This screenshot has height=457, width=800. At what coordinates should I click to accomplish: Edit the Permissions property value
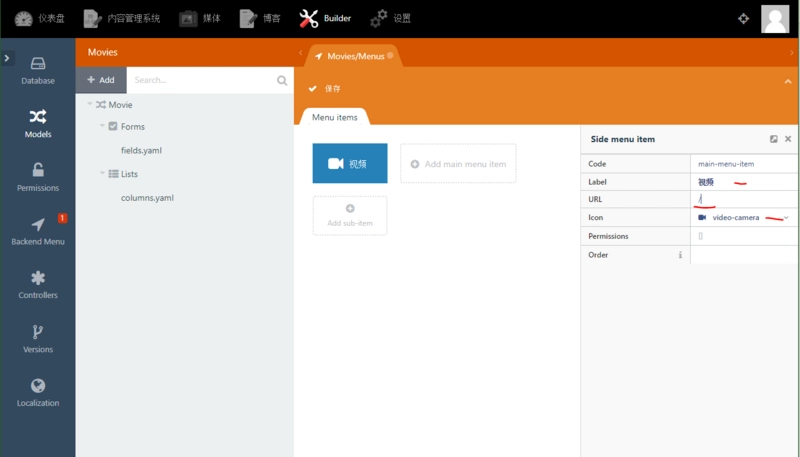[x=744, y=236]
